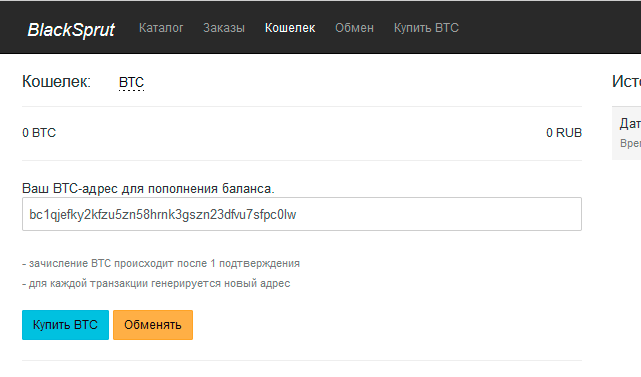Click the blue Купить BTC button
641x377 pixels.
(65, 325)
